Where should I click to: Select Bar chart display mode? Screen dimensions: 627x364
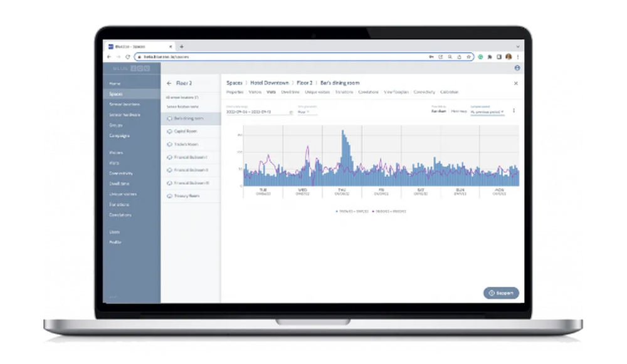point(439,111)
